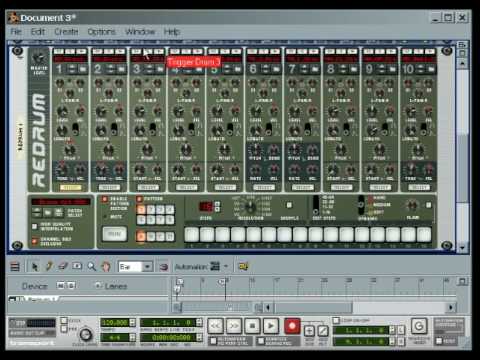Open the Create menu
Viewport: 480px width, 360px height.
click(66, 32)
